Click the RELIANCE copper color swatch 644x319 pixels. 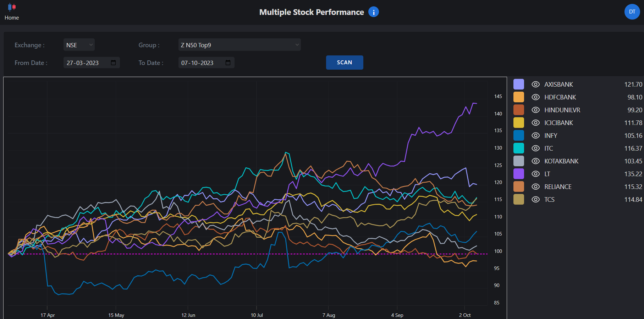click(519, 186)
